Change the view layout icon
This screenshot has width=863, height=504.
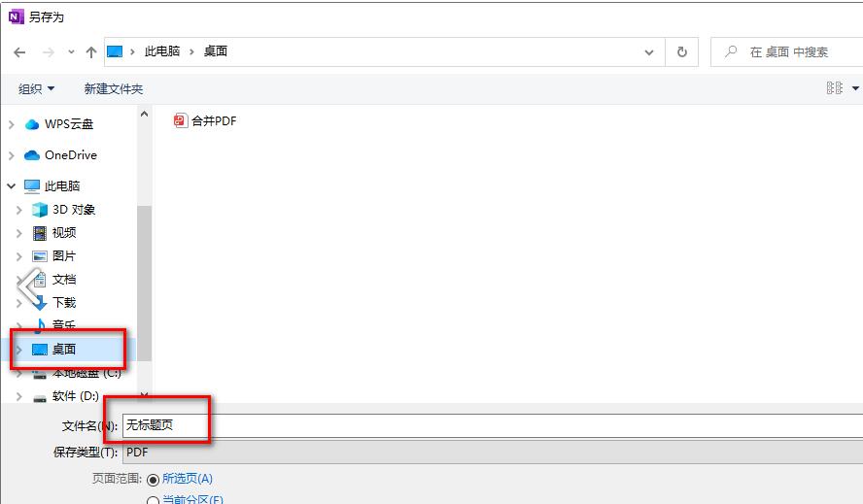point(835,88)
